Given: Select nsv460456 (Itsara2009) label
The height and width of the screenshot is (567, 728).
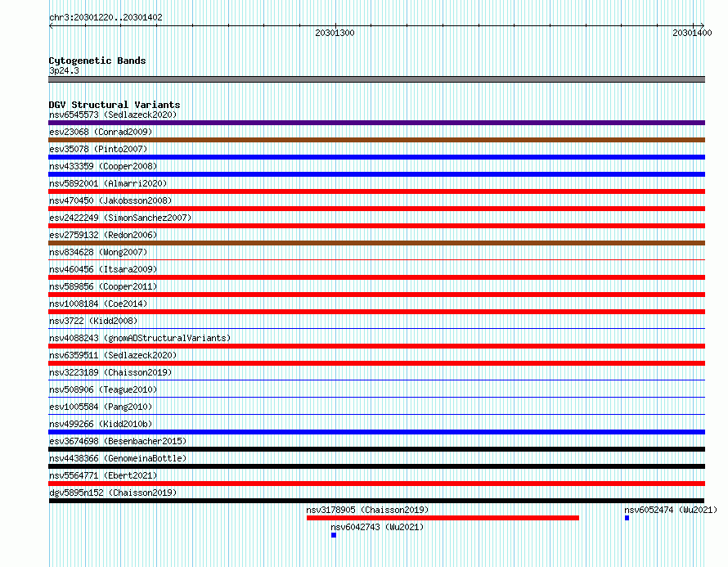Looking at the screenshot, I should [x=103, y=269].
